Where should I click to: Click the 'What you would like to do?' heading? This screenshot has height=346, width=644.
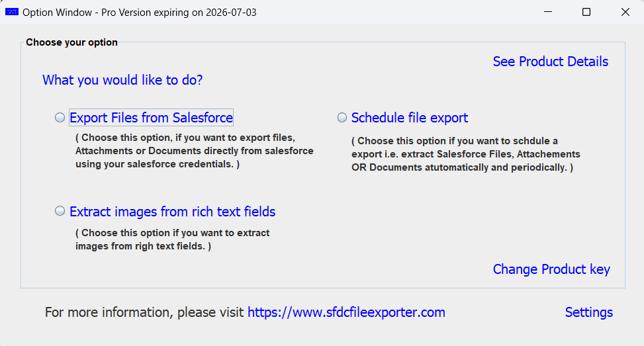[122, 80]
